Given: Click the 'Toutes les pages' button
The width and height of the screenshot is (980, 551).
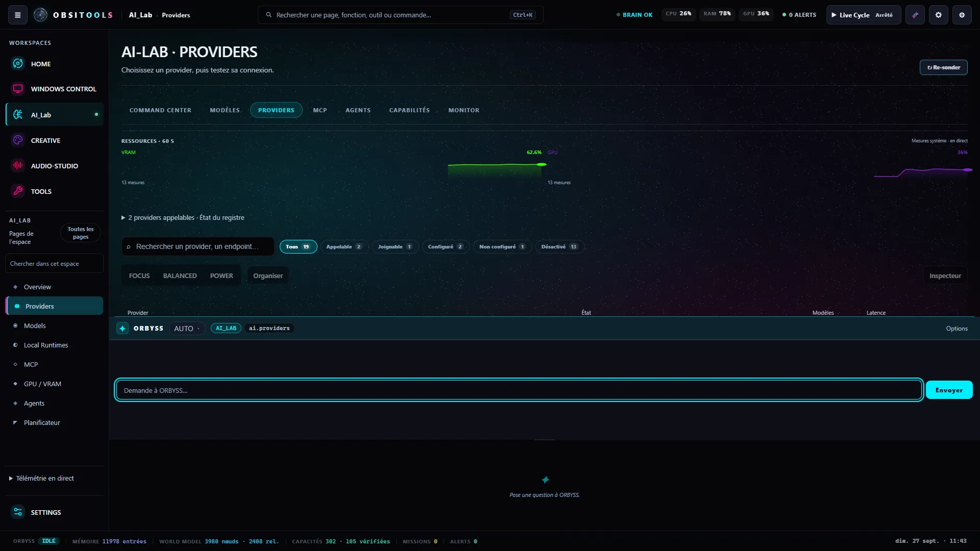Looking at the screenshot, I should point(81,233).
